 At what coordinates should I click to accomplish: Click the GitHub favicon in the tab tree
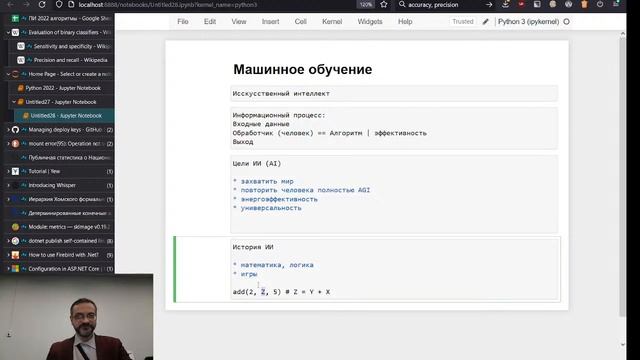15,130
